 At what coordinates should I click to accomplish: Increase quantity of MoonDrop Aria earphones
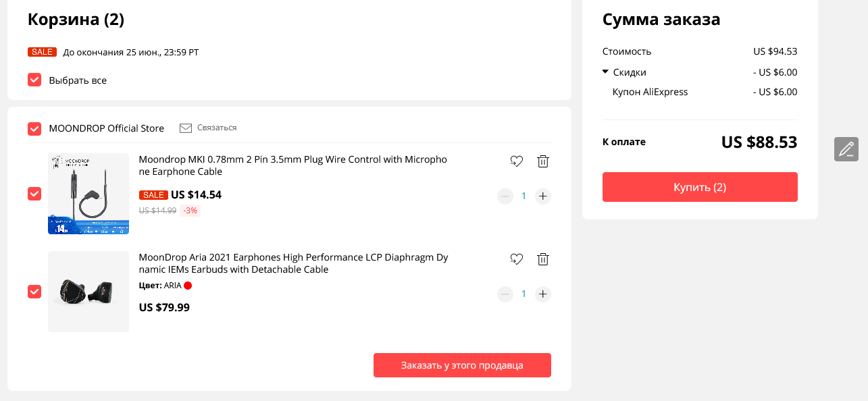tap(543, 294)
